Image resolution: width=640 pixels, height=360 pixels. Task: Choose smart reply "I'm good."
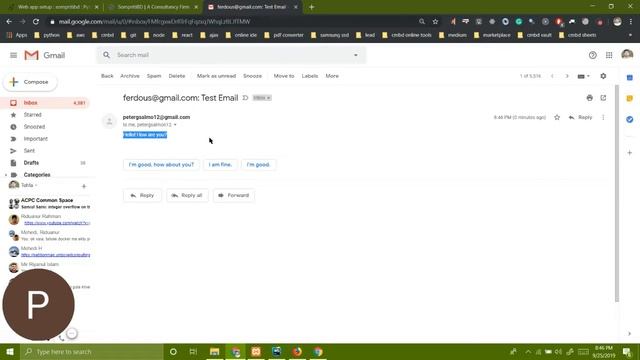258,164
